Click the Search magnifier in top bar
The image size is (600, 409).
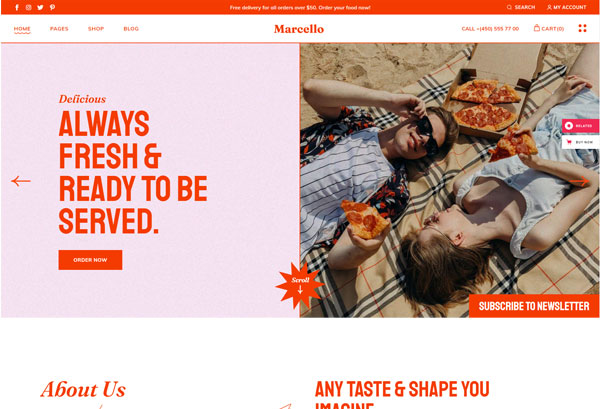(x=509, y=7)
